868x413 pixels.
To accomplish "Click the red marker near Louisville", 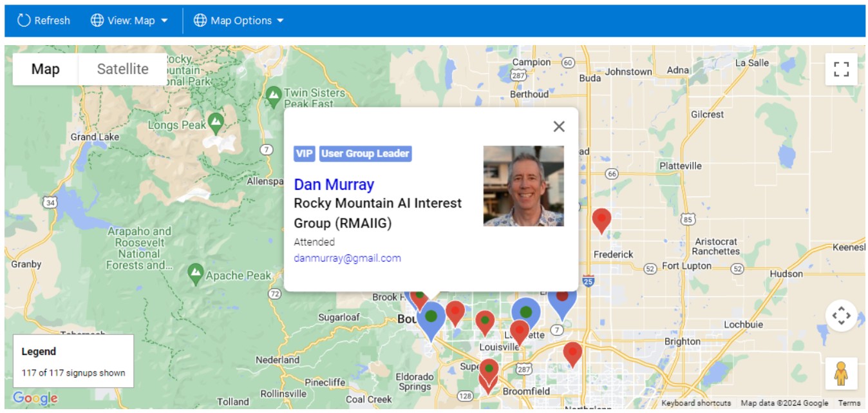I will coord(519,332).
